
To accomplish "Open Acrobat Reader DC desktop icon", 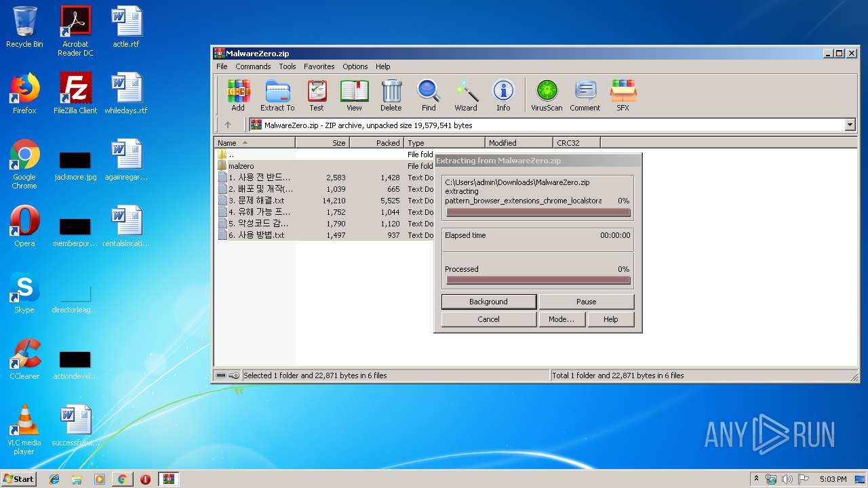I will (75, 31).
